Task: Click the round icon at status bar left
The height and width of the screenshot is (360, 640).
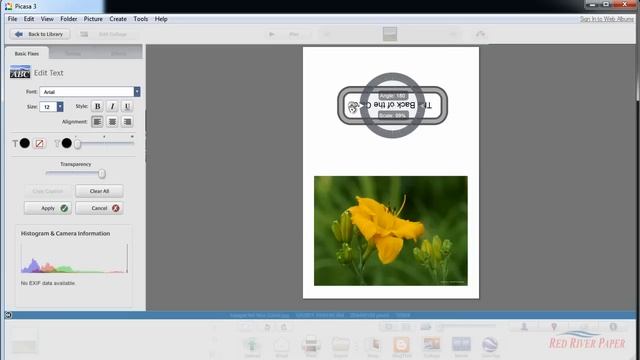Action: (x=8, y=315)
